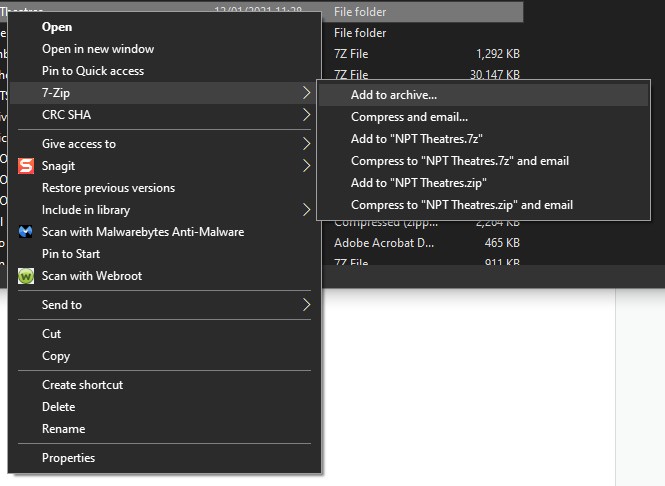Expand the CRC SHA submenu arrow
The height and width of the screenshot is (486, 665).
[306, 115]
